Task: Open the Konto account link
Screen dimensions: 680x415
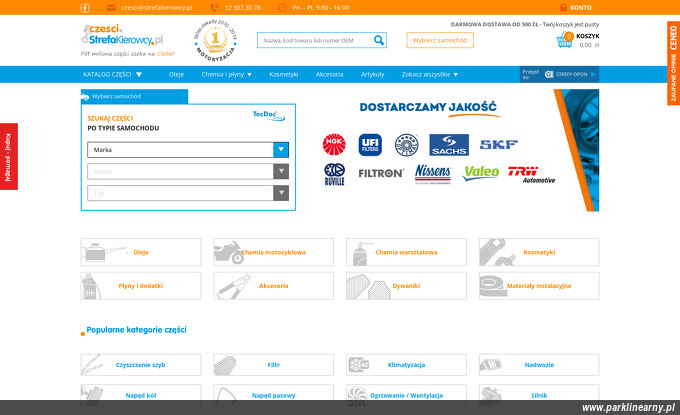Action: (x=581, y=8)
